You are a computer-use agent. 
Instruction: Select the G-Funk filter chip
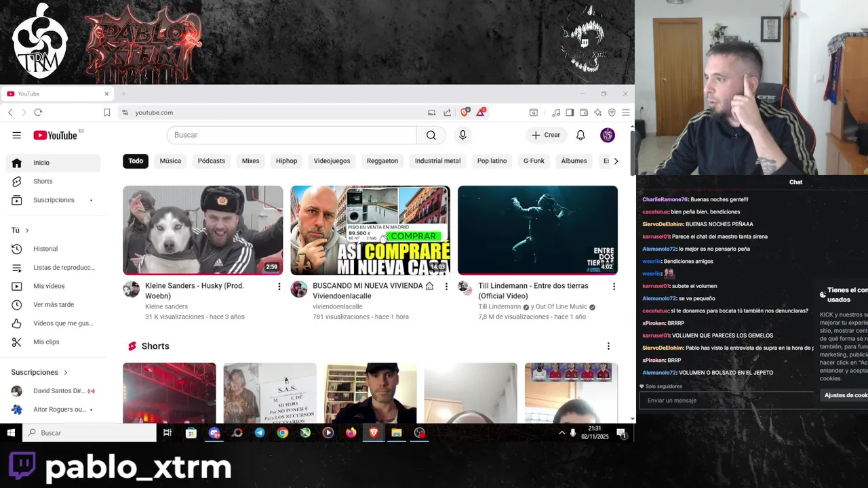(534, 161)
